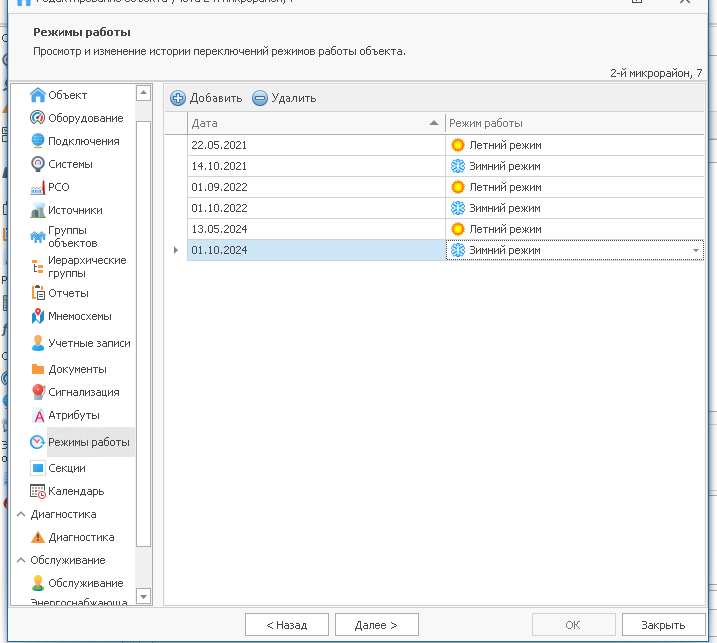Image resolution: width=717 pixels, height=643 pixels.
Task: Click the Мнемосхемы map icon
Action: [38, 316]
